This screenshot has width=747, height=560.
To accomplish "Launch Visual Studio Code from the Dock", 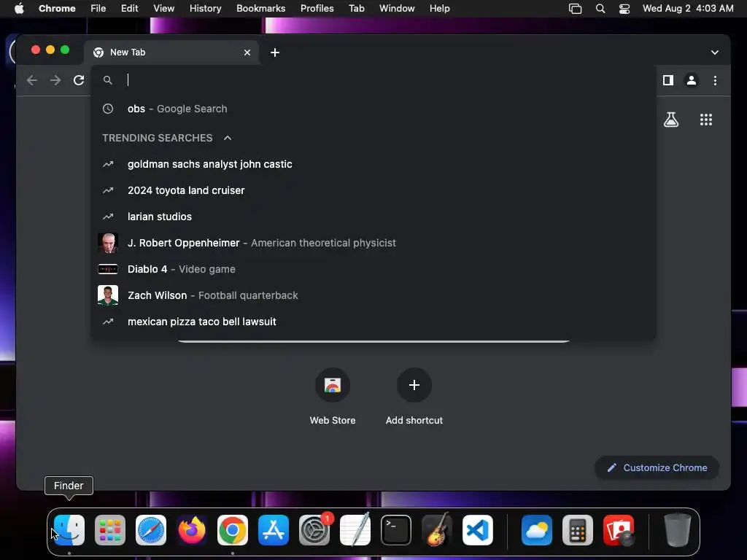I will (x=478, y=530).
